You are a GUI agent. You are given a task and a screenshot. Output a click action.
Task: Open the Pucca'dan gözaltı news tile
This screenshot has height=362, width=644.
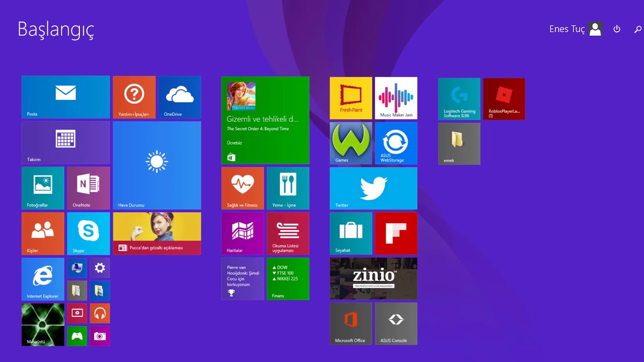click(157, 234)
